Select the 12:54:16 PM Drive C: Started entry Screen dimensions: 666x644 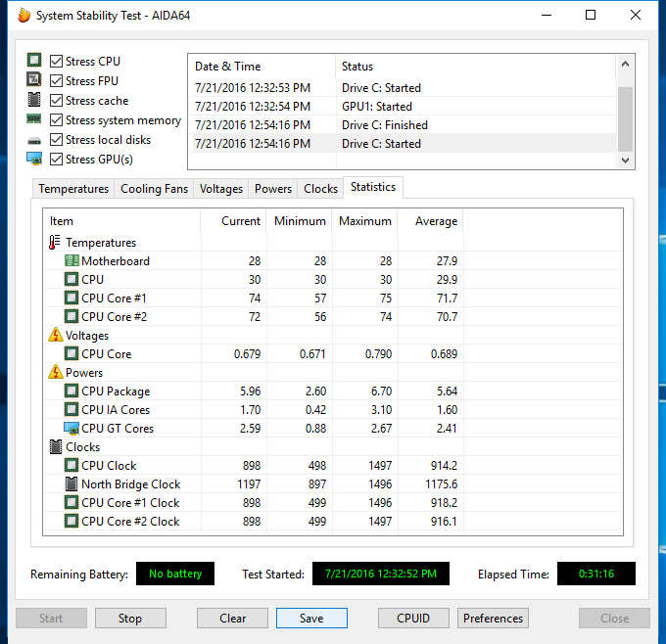click(x=403, y=144)
